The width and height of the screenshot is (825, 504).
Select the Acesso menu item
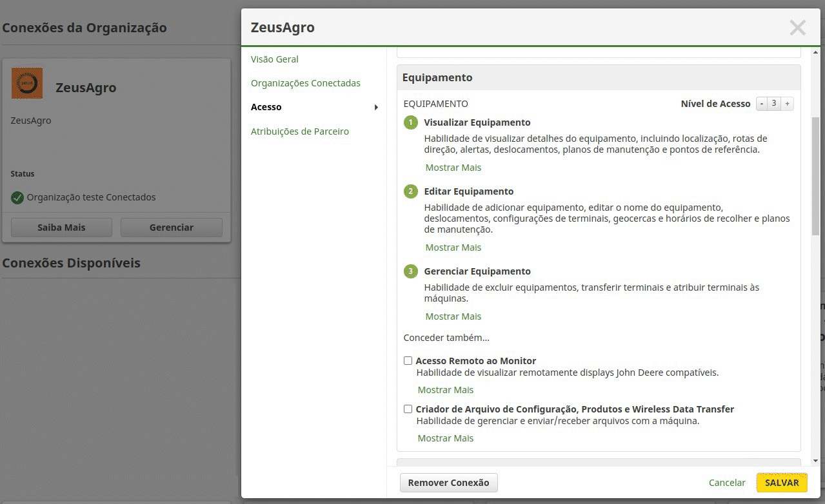click(x=266, y=107)
